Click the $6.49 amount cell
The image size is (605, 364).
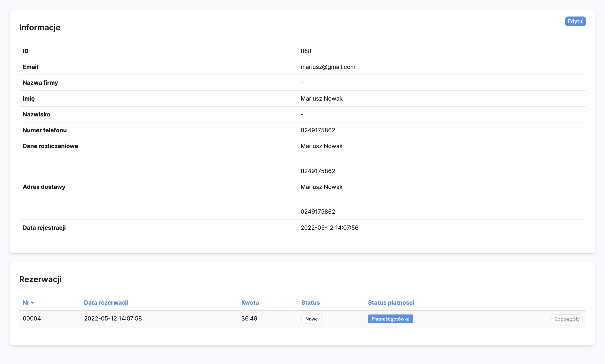[x=249, y=318]
